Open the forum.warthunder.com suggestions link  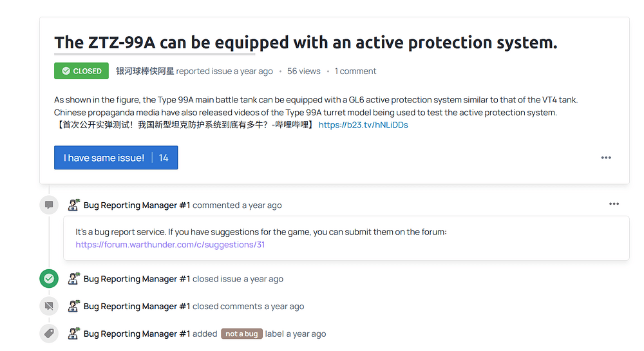pos(170,245)
